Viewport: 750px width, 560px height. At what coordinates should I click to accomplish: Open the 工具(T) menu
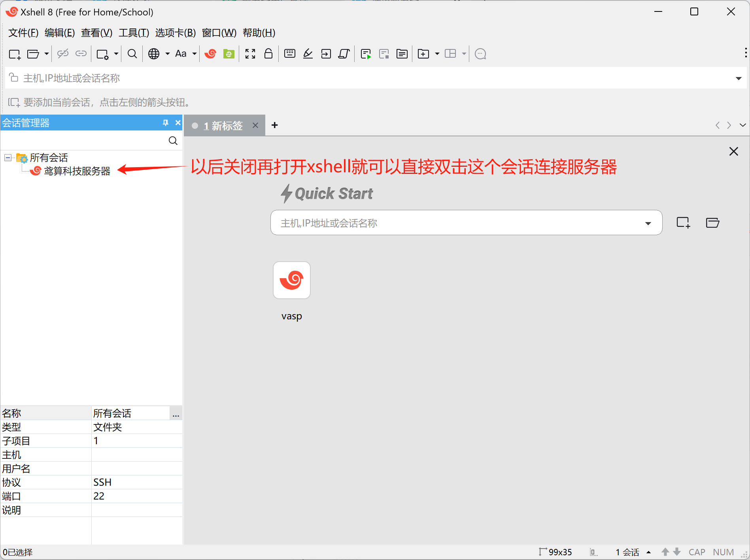[134, 33]
